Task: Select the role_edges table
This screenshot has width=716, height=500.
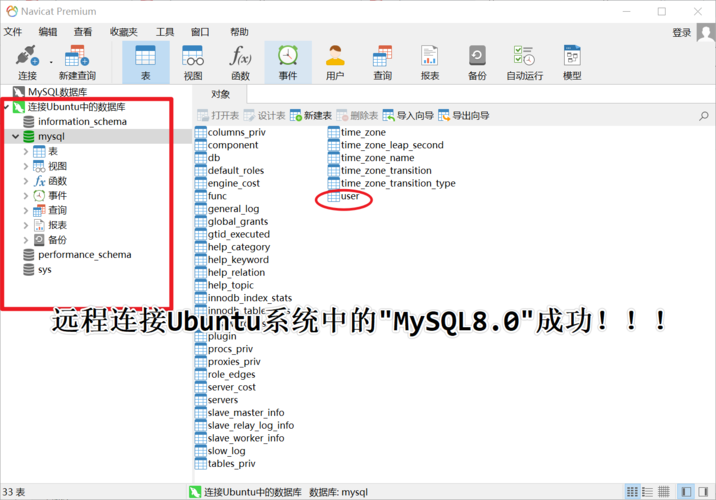Action: 226,374
